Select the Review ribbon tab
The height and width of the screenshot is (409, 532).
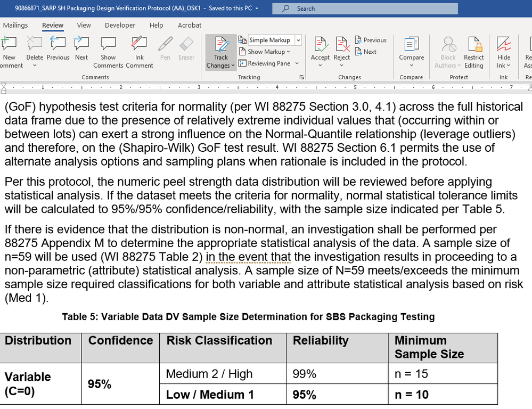click(53, 25)
